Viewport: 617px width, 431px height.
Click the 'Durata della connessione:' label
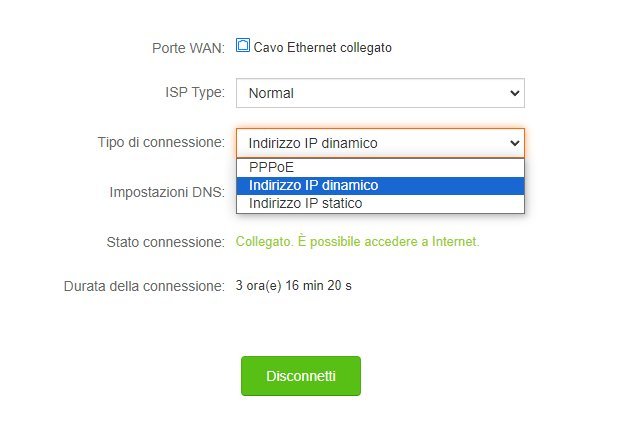click(144, 286)
